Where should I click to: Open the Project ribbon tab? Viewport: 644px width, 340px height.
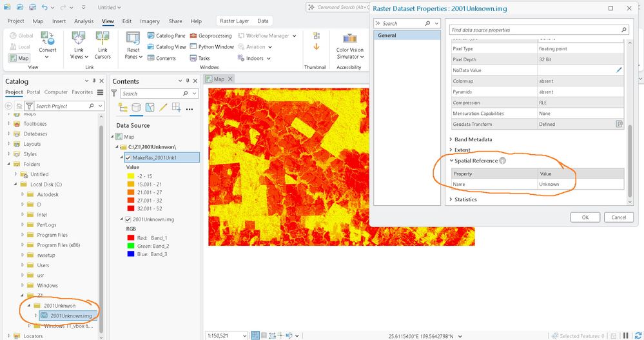pyautogui.click(x=15, y=21)
